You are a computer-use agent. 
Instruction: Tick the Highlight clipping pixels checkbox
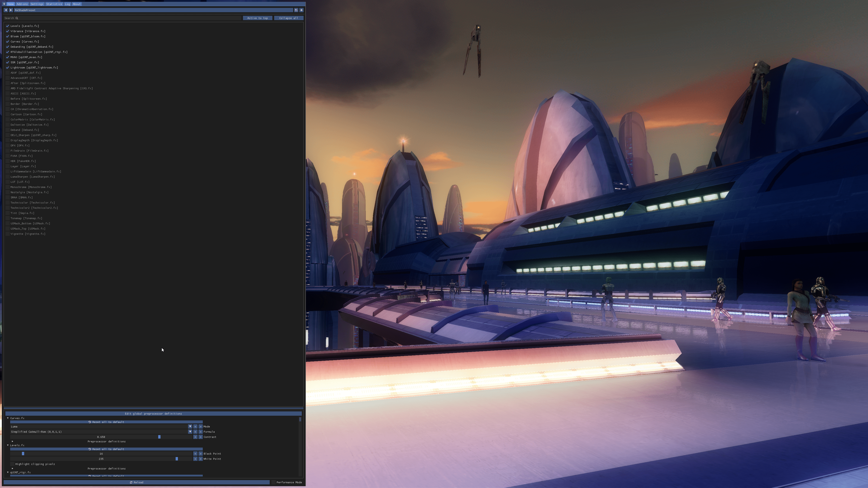12,464
